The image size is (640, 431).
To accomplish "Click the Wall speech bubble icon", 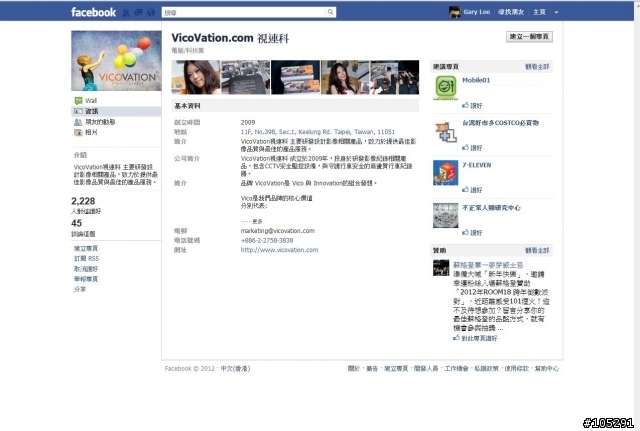I will pos(78,100).
